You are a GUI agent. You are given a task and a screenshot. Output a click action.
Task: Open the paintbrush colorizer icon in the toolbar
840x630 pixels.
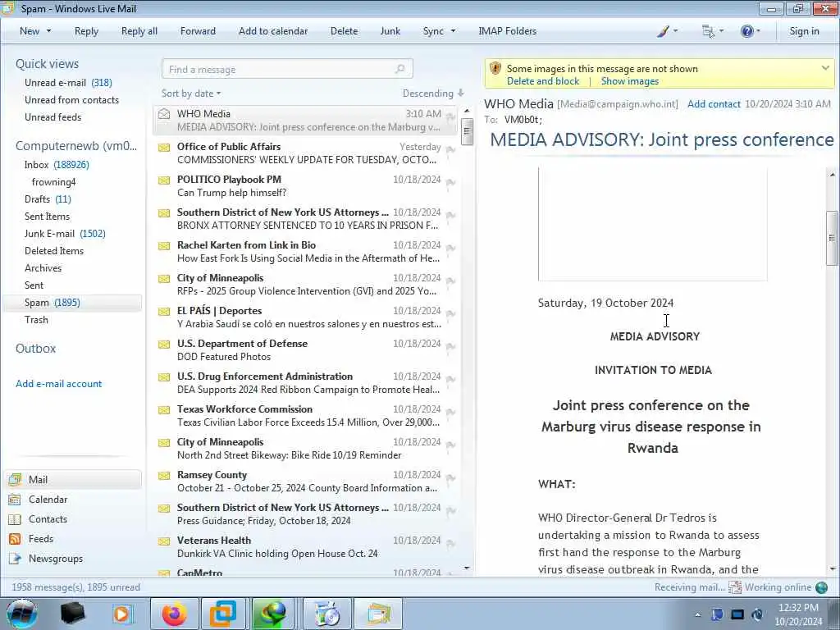tap(663, 31)
